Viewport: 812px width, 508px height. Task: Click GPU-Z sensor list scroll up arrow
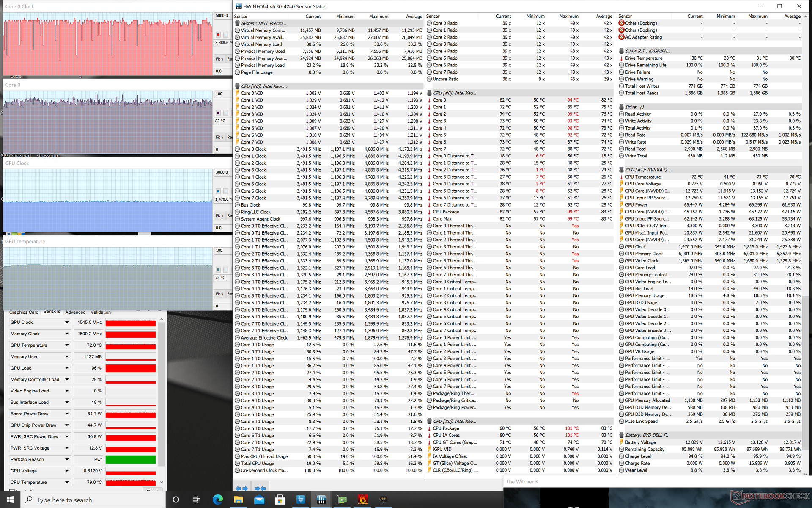[162, 319]
